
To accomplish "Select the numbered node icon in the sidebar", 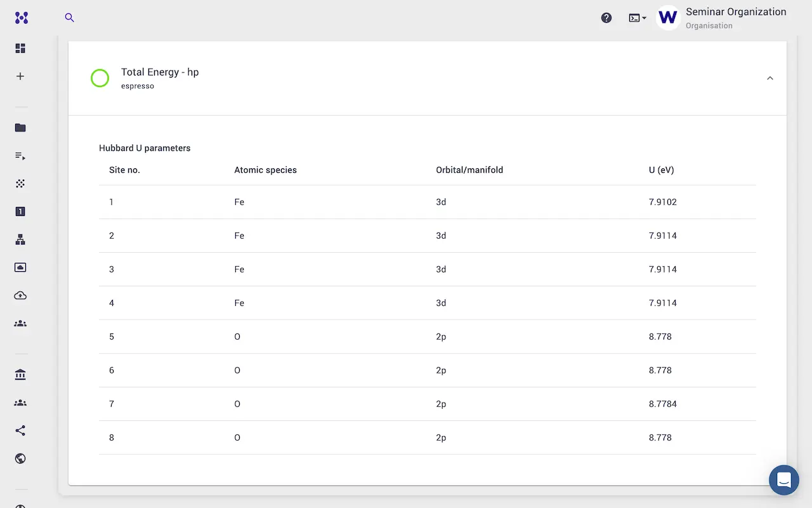I will coord(20,211).
